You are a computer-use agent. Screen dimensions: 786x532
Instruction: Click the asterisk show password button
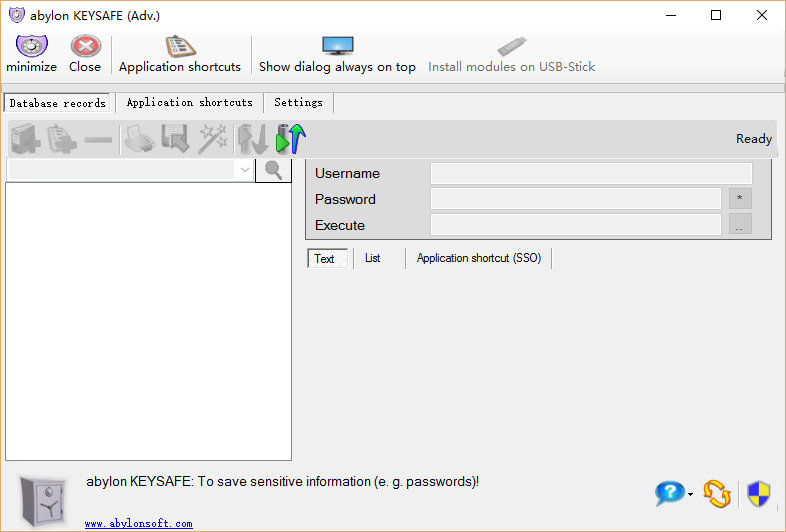tap(740, 199)
